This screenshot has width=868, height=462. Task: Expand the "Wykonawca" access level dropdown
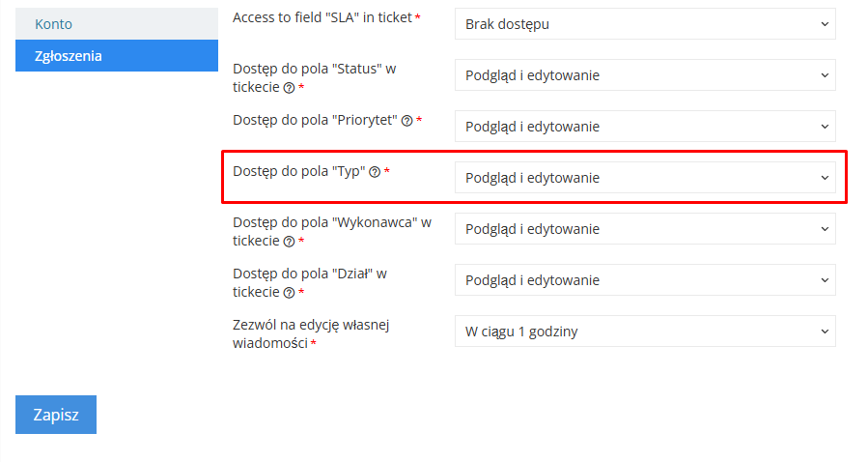coord(645,229)
